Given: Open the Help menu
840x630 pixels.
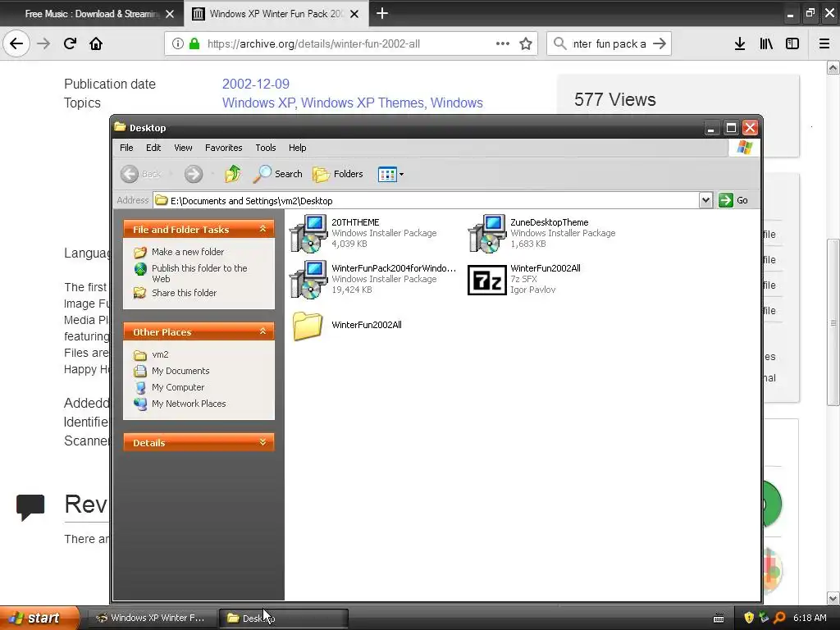Looking at the screenshot, I should click(x=297, y=148).
